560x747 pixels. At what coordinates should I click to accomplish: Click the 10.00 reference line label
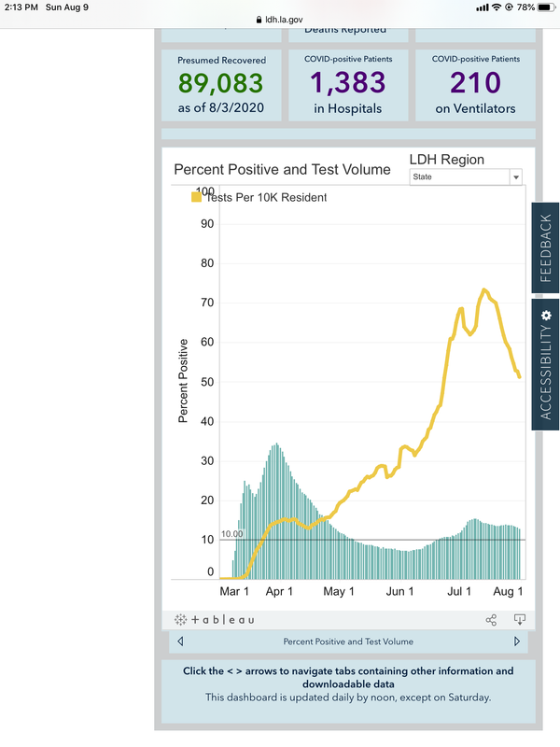(x=231, y=534)
